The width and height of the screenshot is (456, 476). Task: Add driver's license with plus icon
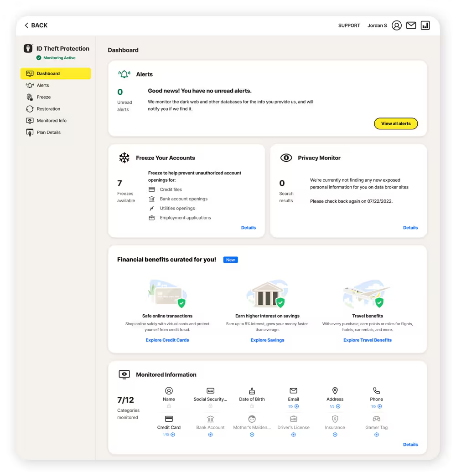293,435
